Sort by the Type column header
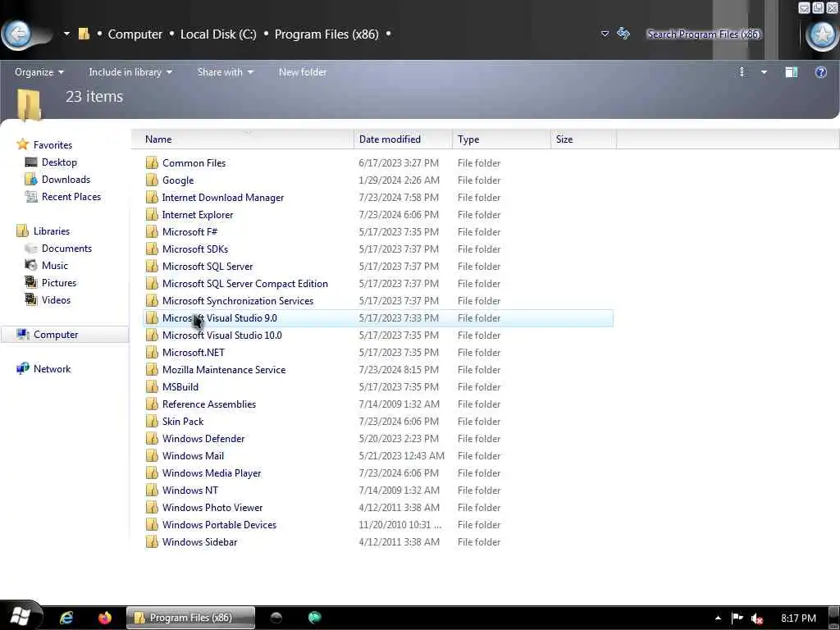 pos(501,139)
